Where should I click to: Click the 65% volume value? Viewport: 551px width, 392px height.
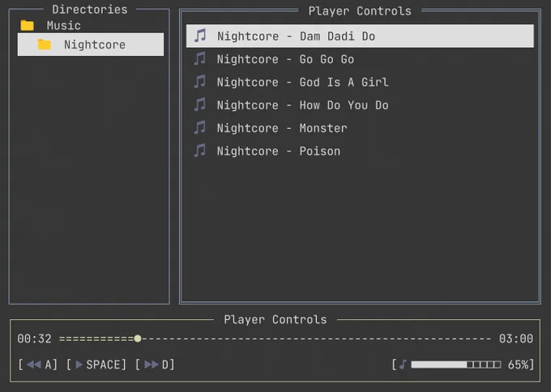pos(518,364)
